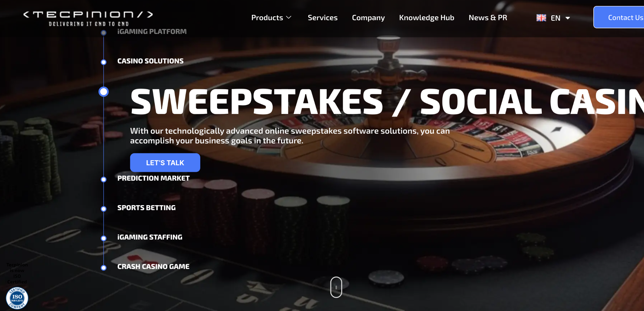Click the UK flag language icon
644x311 pixels.
[x=541, y=18]
